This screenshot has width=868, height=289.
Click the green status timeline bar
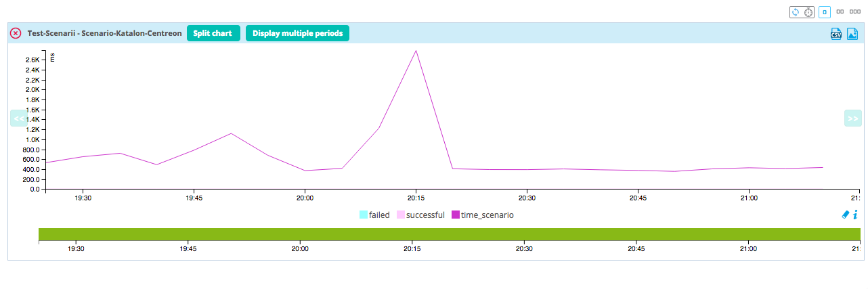coord(450,235)
